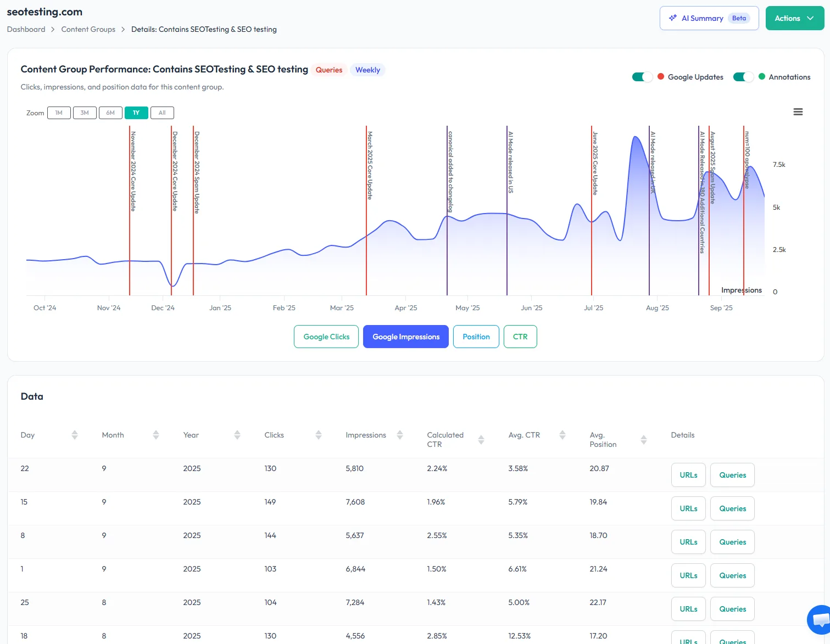The image size is (830, 644).
Task: Sort the table by Avg. Position
Action: pos(643,439)
